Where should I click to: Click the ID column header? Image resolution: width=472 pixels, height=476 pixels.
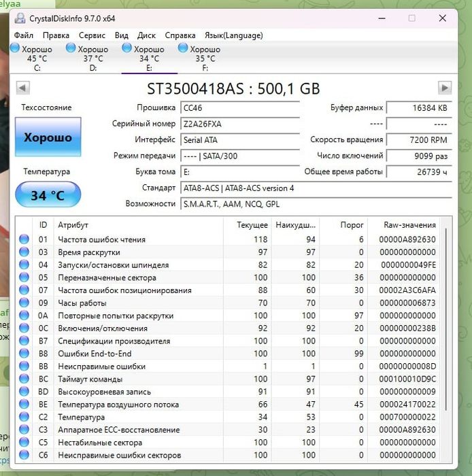click(x=43, y=225)
